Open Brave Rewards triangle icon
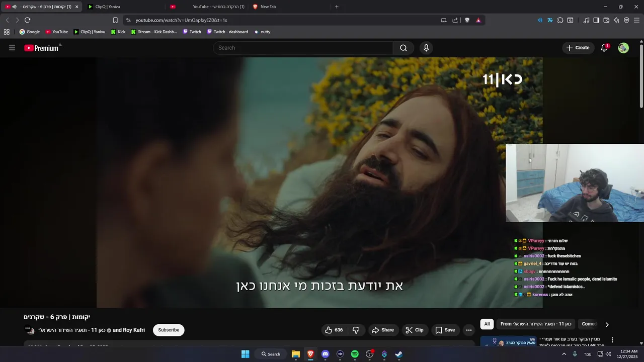644x362 pixels. [x=478, y=20]
